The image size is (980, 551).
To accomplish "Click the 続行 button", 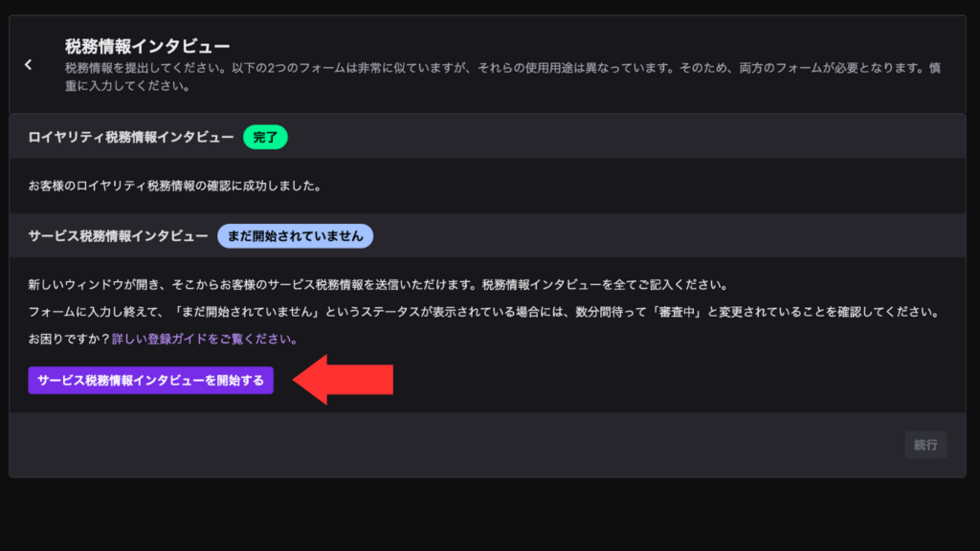I will (925, 445).
